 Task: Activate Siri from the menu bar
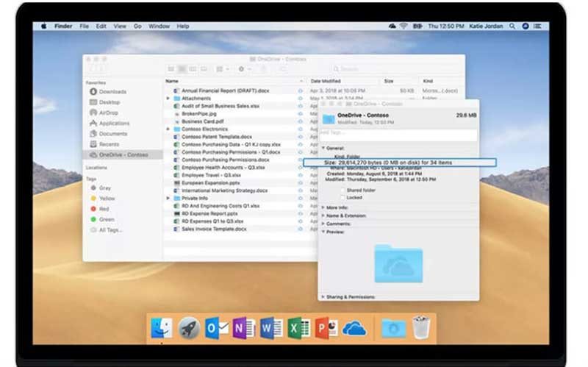(526, 26)
